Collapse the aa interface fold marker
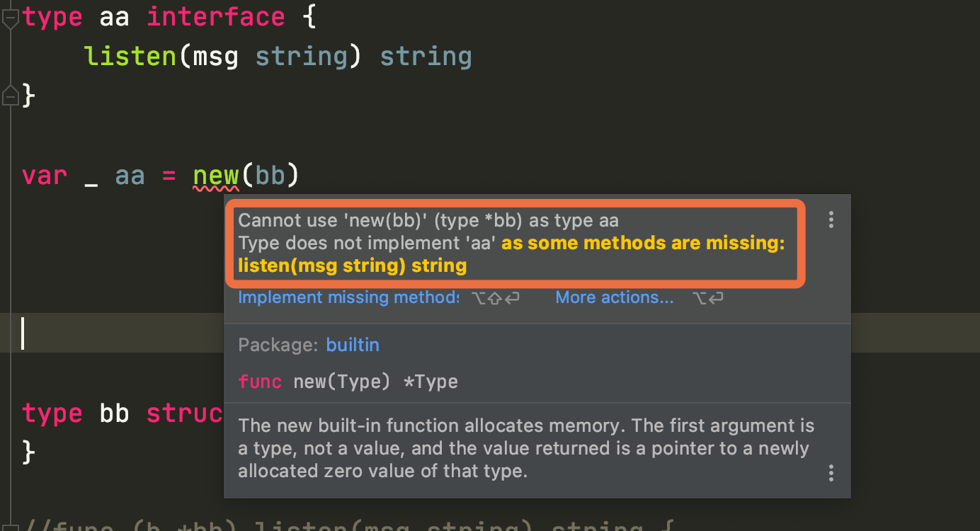980x531 pixels. coord(10,18)
